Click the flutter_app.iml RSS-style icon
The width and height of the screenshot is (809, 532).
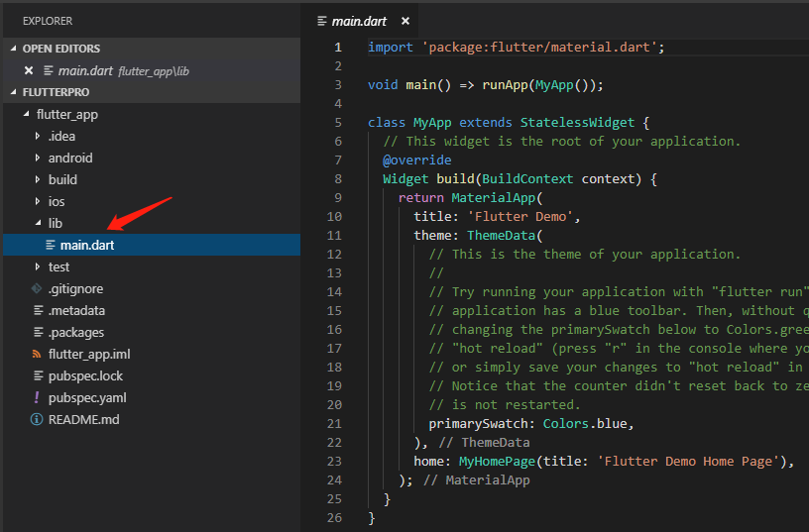click(37, 354)
